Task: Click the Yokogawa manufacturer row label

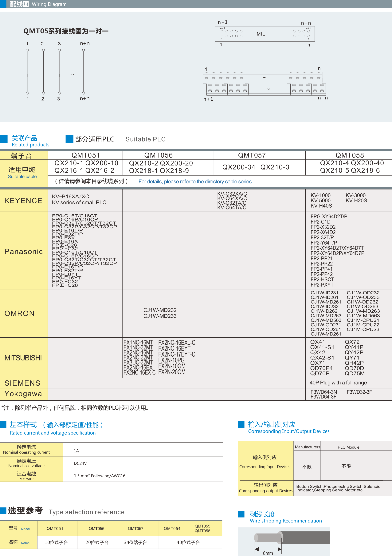Action: [x=23, y=394]
